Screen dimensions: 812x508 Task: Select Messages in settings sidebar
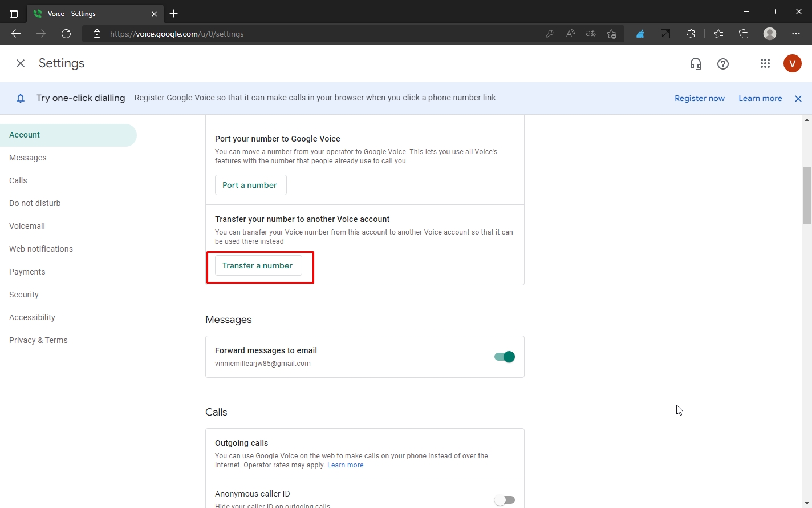(28, 158)
